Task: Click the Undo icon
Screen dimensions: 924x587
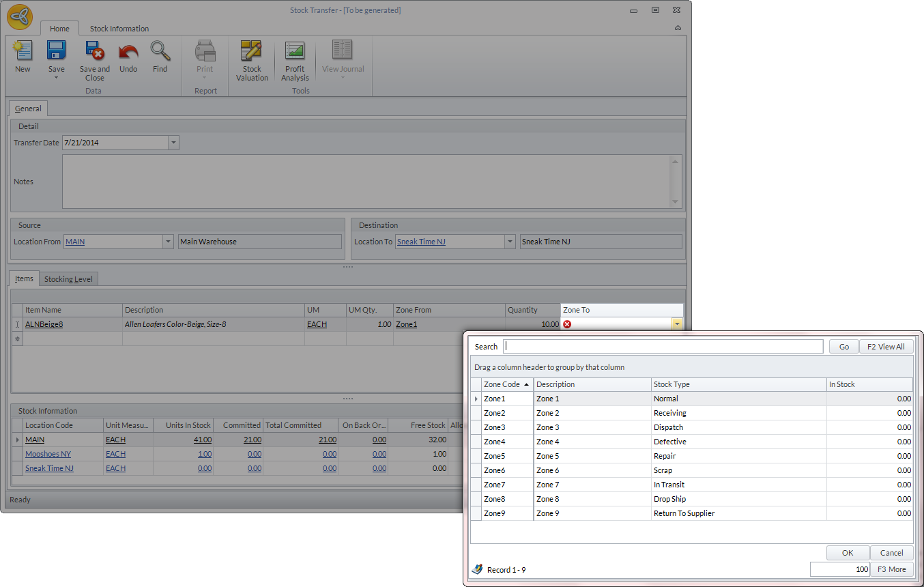Action: (x=128, y=52)
